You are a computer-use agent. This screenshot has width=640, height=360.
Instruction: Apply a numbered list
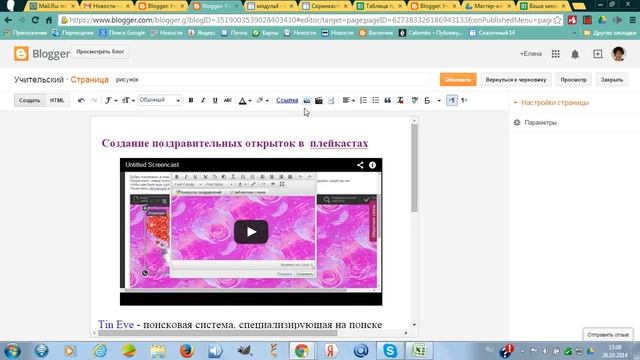[363, 100]
